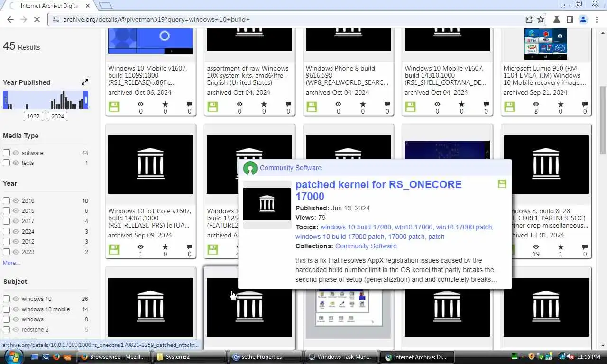The image size is (607, 364).
Task: Click the page vertical scrollbar thumb
Action: 603,120
